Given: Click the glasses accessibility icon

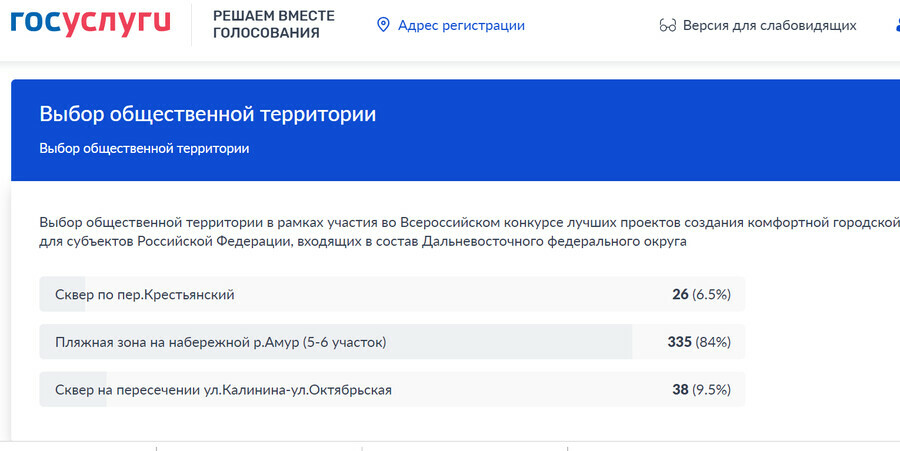Looking at the screenshot, I should tap(668, 25).
